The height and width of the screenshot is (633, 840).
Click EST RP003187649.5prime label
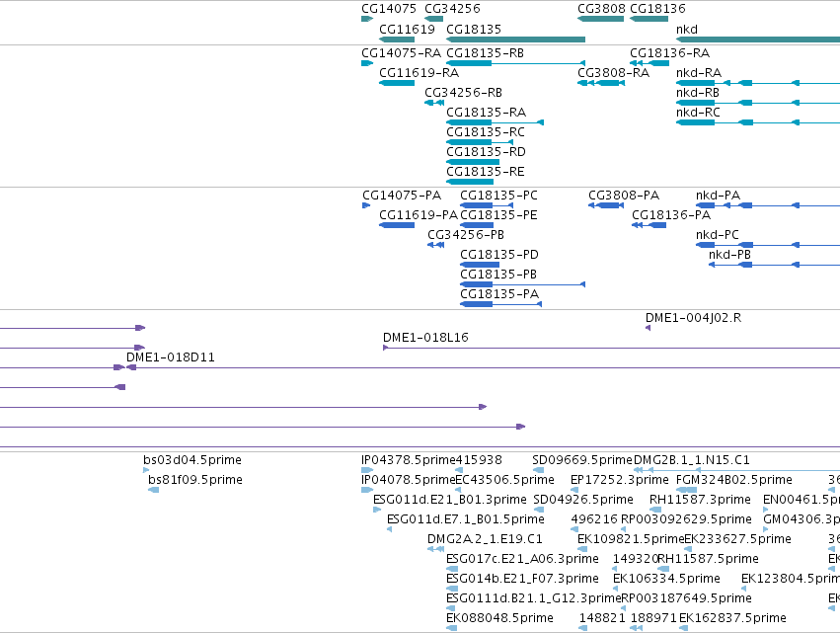click(x=686, y=598)
